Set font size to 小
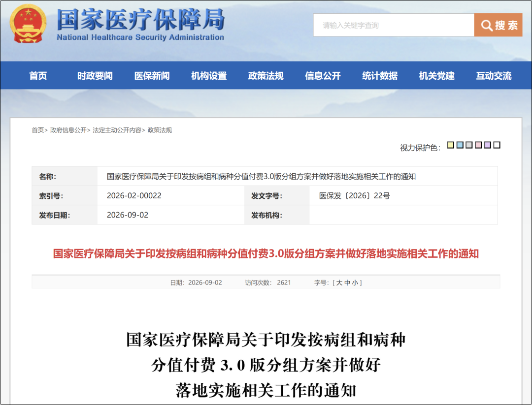Viewport: 532px width, 405px height. click(x=355, y=282)
